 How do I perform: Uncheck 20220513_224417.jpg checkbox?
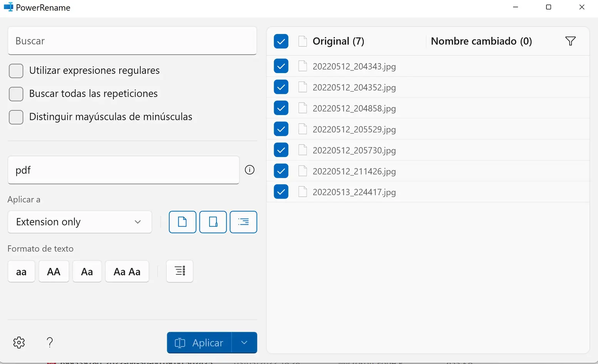281,192
